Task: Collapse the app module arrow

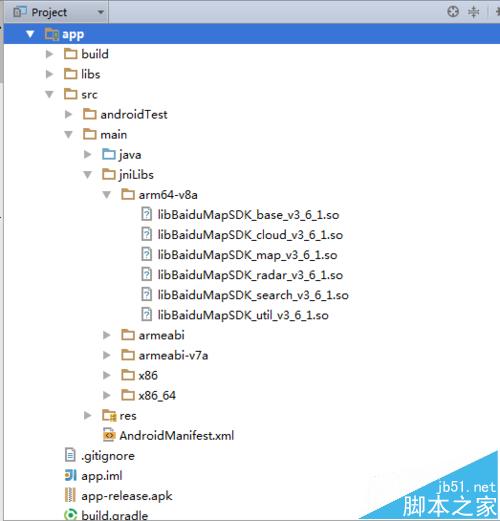Action: tap(30, 34)
